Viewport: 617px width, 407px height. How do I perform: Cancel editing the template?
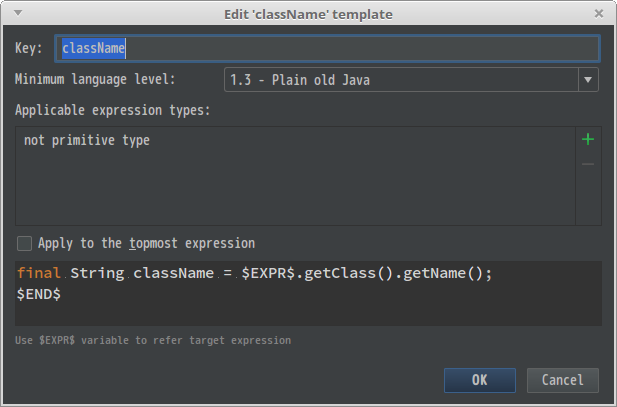[562, 380]
